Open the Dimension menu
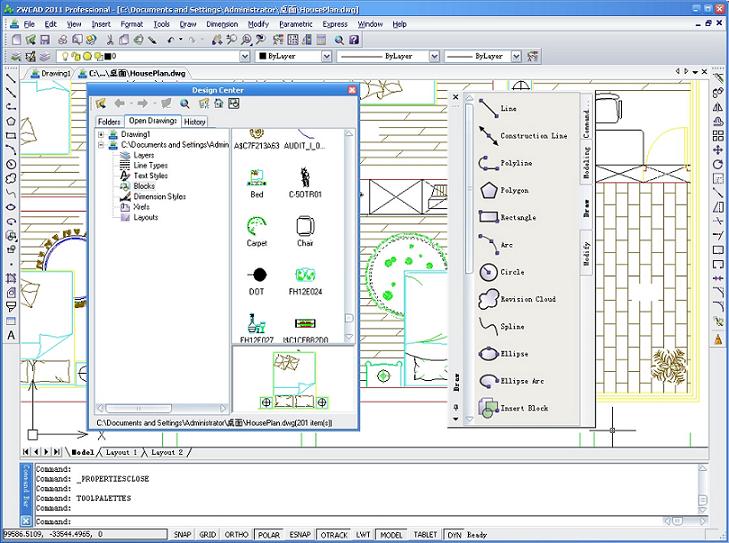Viewport: 729px width, 543px height. [x=222, y=23]
